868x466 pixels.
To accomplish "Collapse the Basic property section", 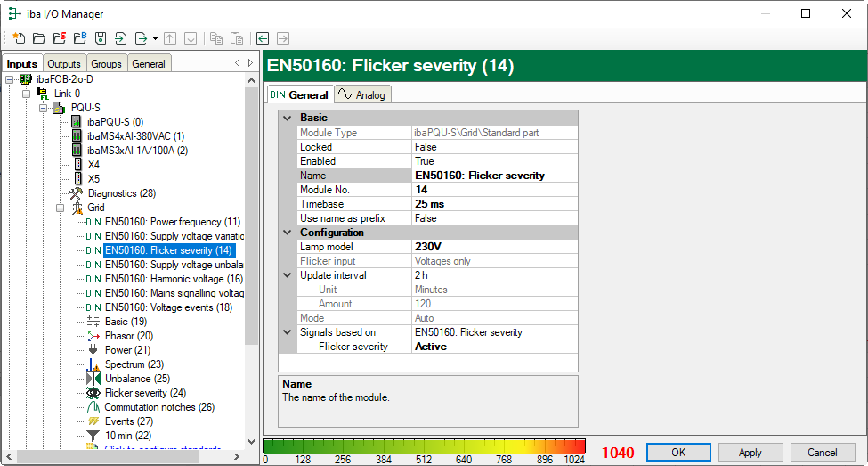I will [x=288, y=118].
